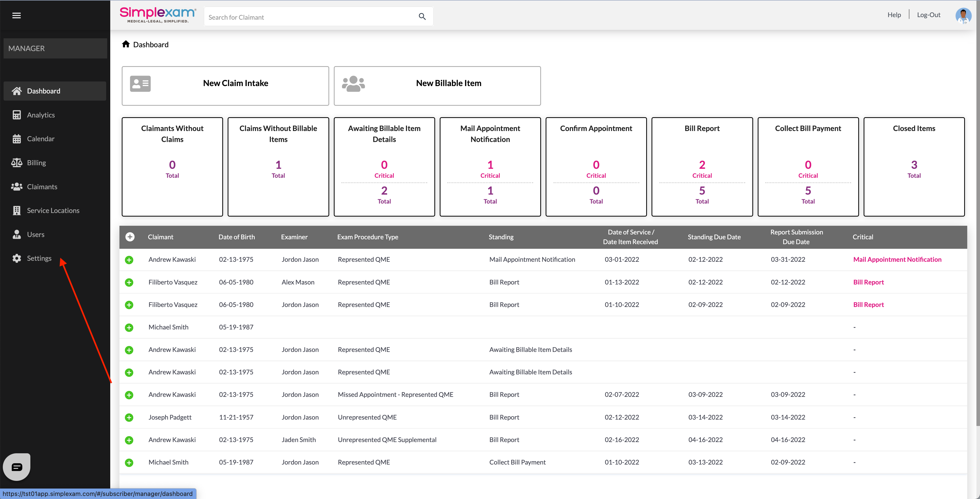This screenshot has width=980, height=499.
Task: Expand the Joseph Padgett row
Action: (129, 417)
